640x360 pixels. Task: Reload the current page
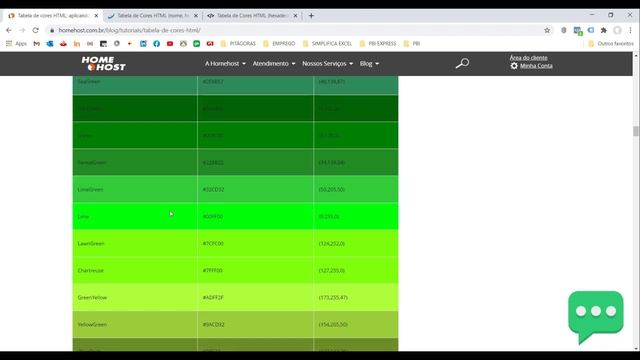click(x=36, y=30)
